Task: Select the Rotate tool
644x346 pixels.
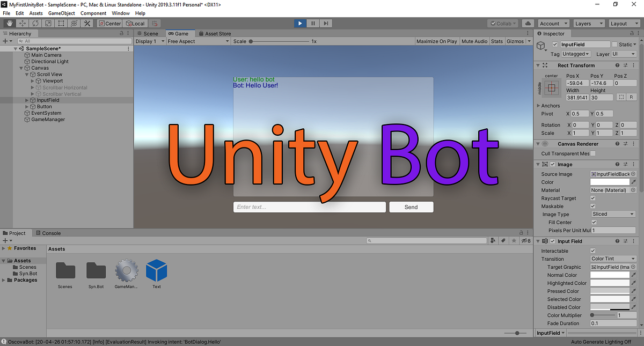Action: [x=34, y=23]
